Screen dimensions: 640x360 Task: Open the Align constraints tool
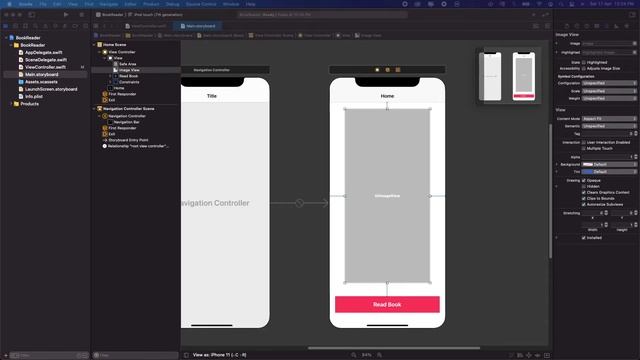pos(520,355)
